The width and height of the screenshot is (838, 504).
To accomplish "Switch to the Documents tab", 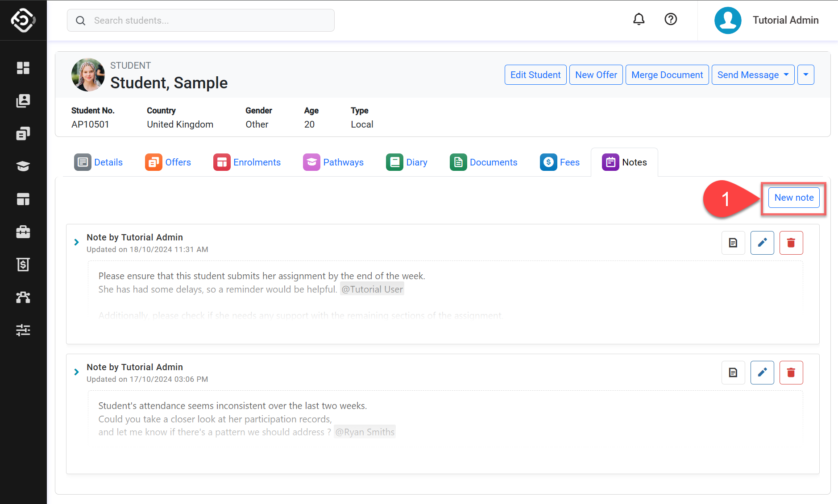I will (483, 162).
